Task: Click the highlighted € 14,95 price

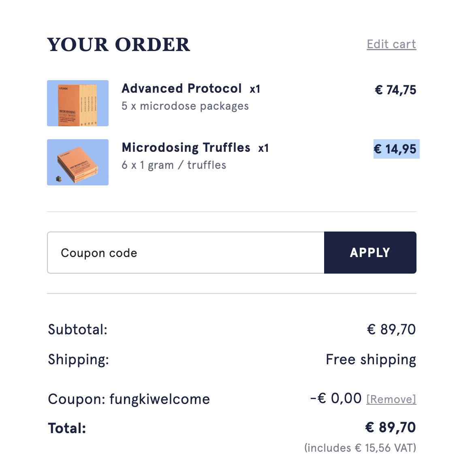Action: click(x=396, y=149)
